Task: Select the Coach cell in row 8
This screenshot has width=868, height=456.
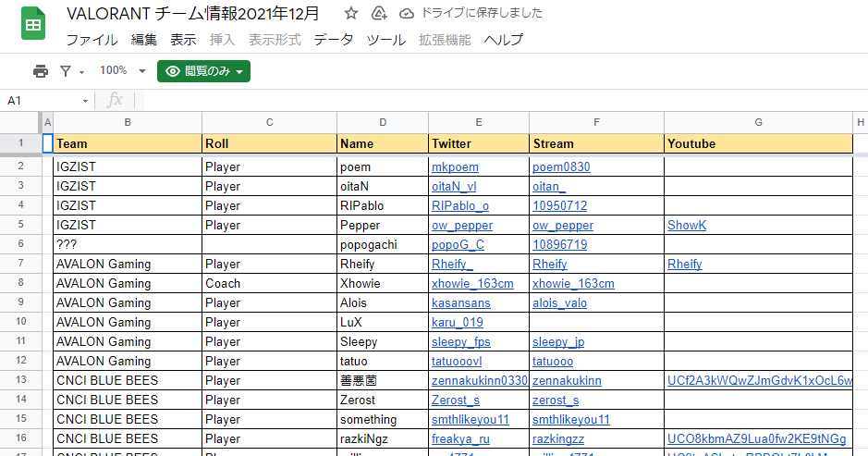Action: click(x=270, y=283)
